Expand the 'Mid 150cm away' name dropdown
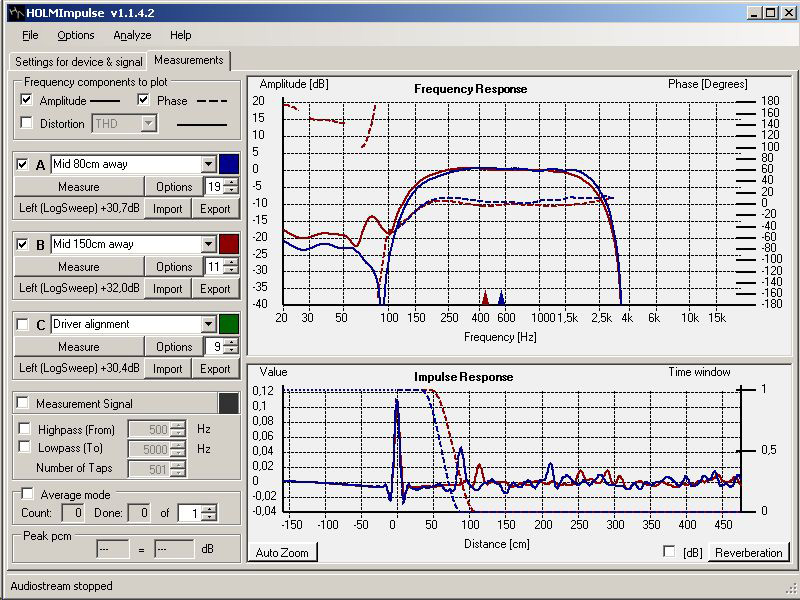Image resolution: width=800 pixels, height=600 pixels. 208,244
